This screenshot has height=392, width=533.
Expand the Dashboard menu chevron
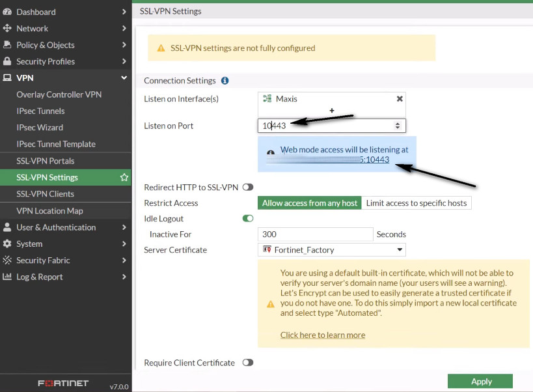click(x=124, y=12)
